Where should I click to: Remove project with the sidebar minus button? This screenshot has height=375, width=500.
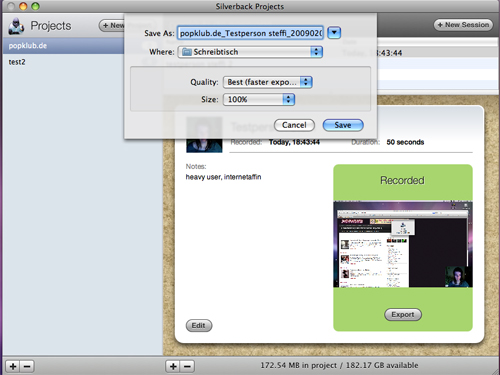click(x=27, y=367)
